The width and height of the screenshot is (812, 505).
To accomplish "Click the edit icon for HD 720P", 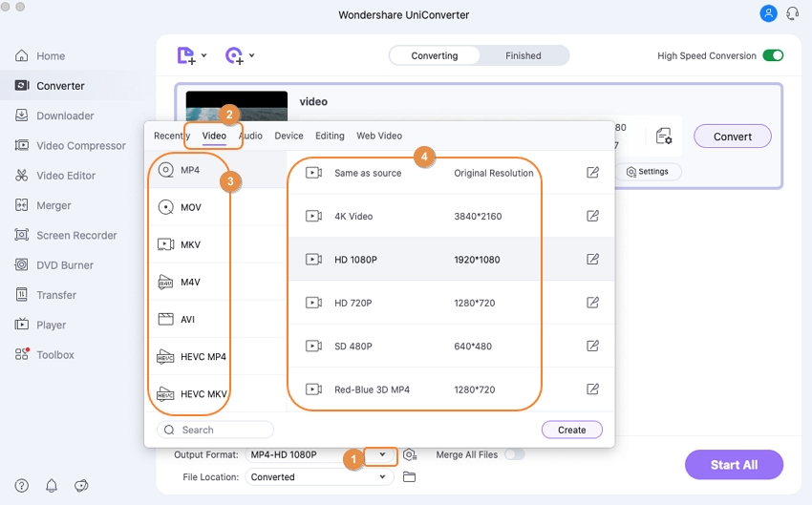I will click(x=592, y=303).
